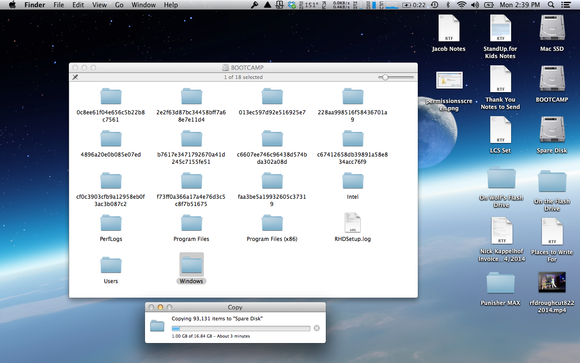Screen dimensions: 580x363
Task: Click the Wi-Fi status icon
Action: click(x=461, y=5)
